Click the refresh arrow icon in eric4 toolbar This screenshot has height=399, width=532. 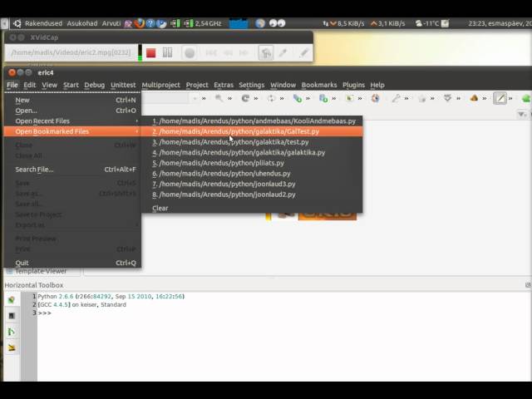245,98
